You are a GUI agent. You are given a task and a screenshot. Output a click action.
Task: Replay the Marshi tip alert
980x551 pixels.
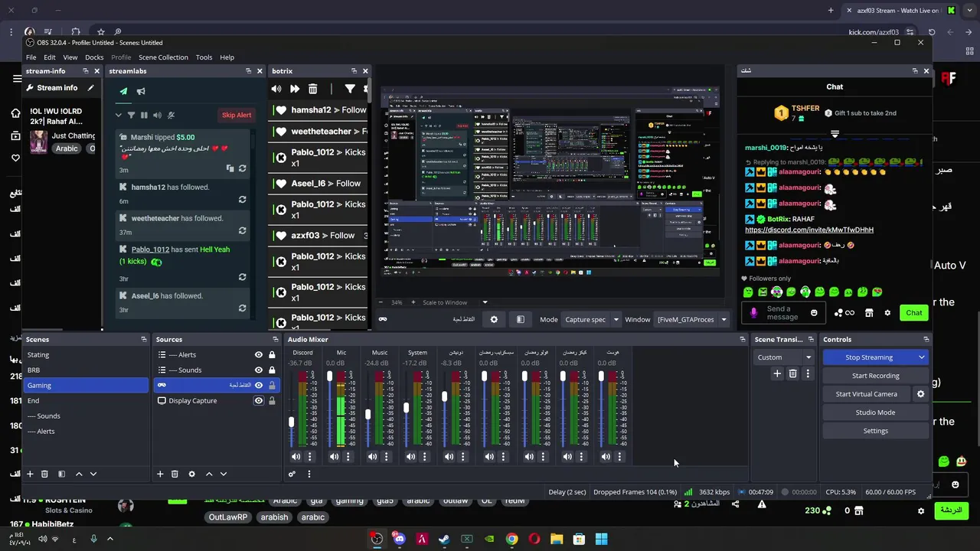click(x=242, y=168)
